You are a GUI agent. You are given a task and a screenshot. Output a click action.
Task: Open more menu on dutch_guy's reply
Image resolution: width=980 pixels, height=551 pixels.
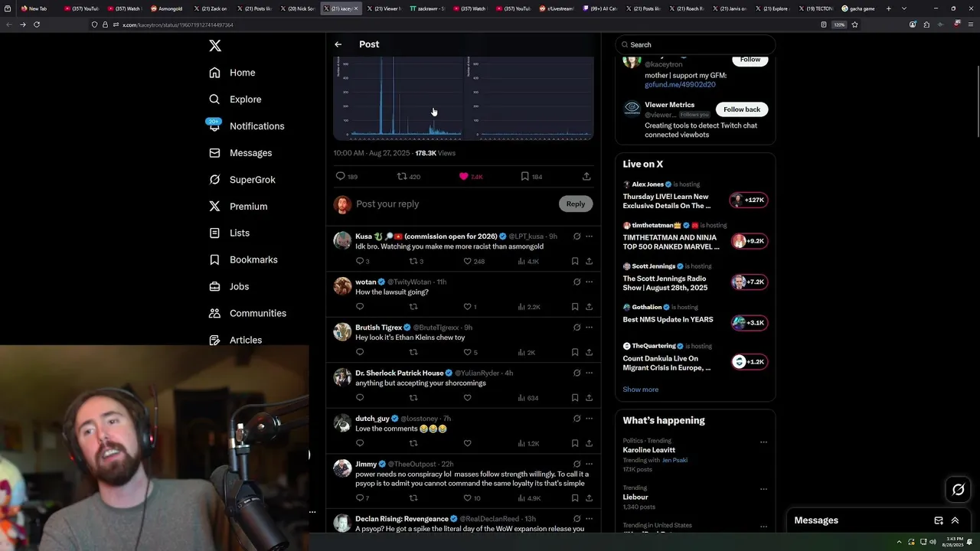[589, 418]
